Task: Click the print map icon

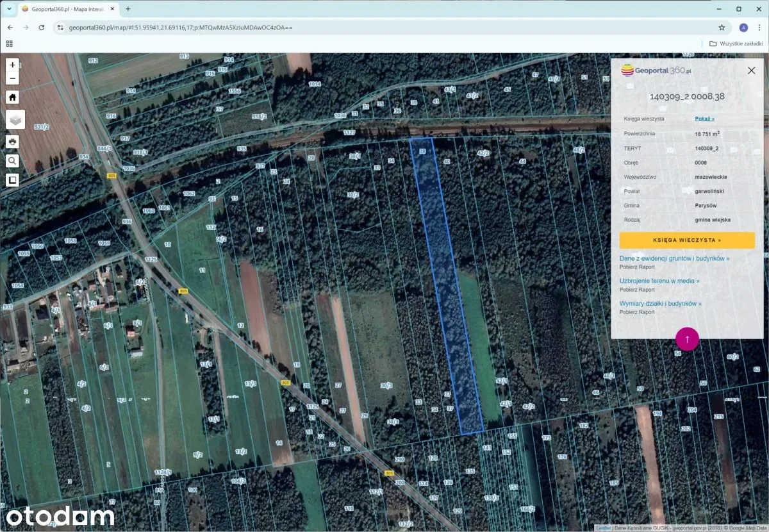Action: [x=13, y=141]
